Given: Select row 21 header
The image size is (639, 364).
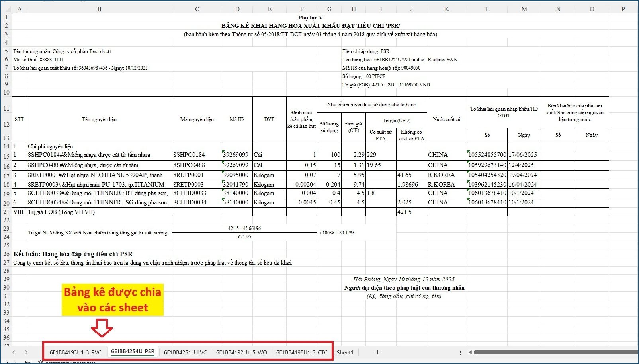Looking at the screenshot, I should pyautogui.click(x=6, y=212).
